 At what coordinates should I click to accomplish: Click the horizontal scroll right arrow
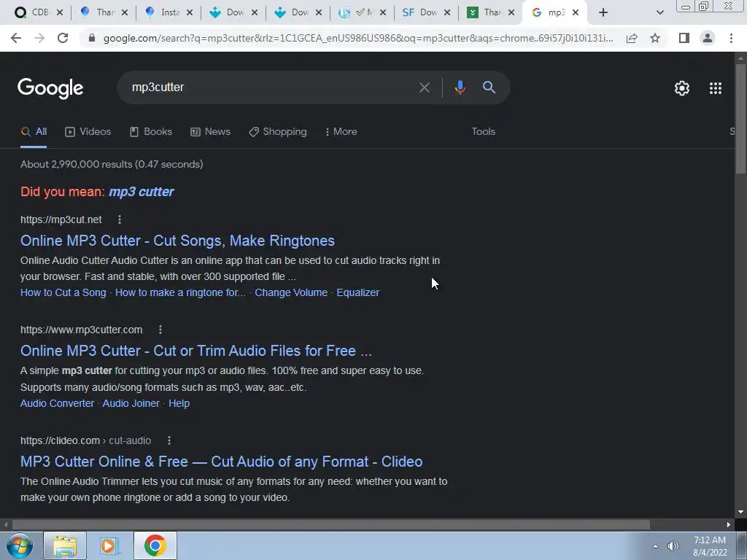pyautogui.click(x=729, y=525)
